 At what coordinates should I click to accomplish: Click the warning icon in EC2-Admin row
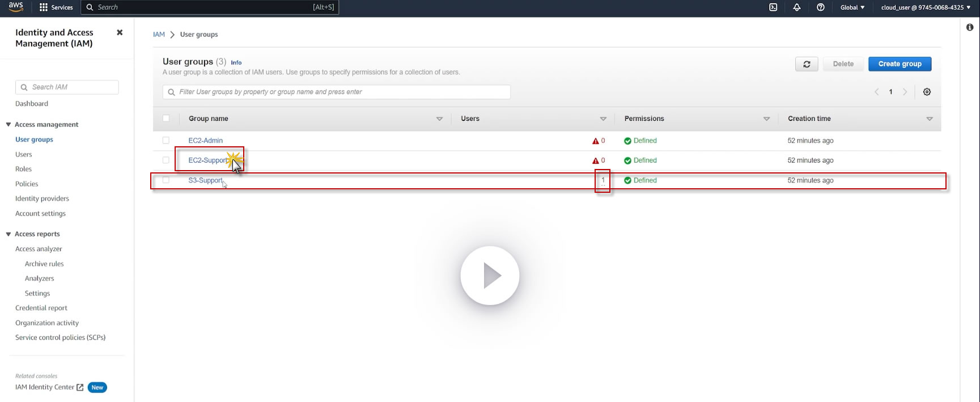click(595, 141)
